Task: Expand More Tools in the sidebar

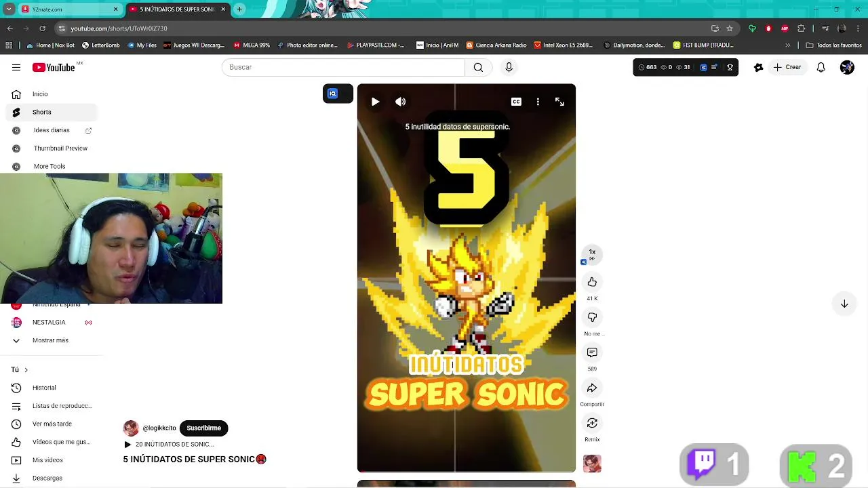Action: pyautogui.click(x=52, y=166)
